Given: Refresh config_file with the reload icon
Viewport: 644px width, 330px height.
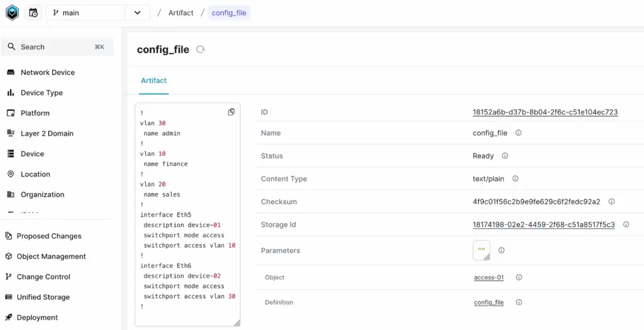Looking at the screenshot, I should pos(200,50).
